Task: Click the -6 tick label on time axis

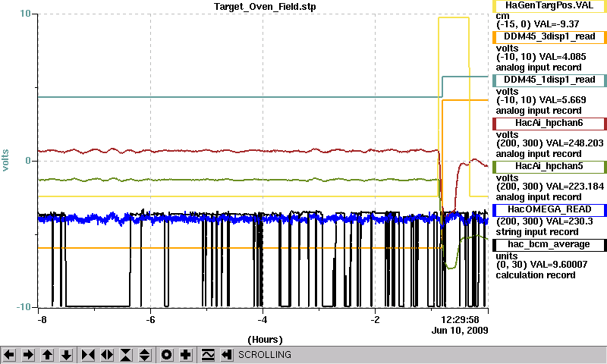Action: point(150,320)
